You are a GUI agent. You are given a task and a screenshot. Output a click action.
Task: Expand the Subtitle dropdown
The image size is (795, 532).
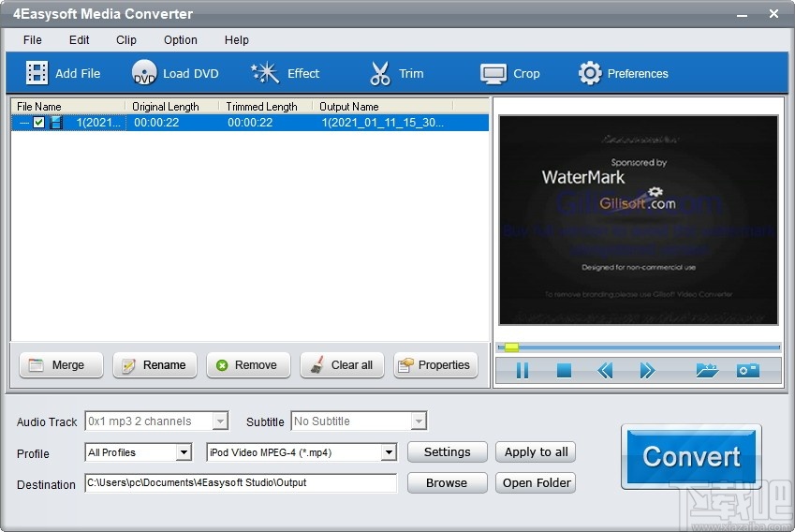coord(419,421)
